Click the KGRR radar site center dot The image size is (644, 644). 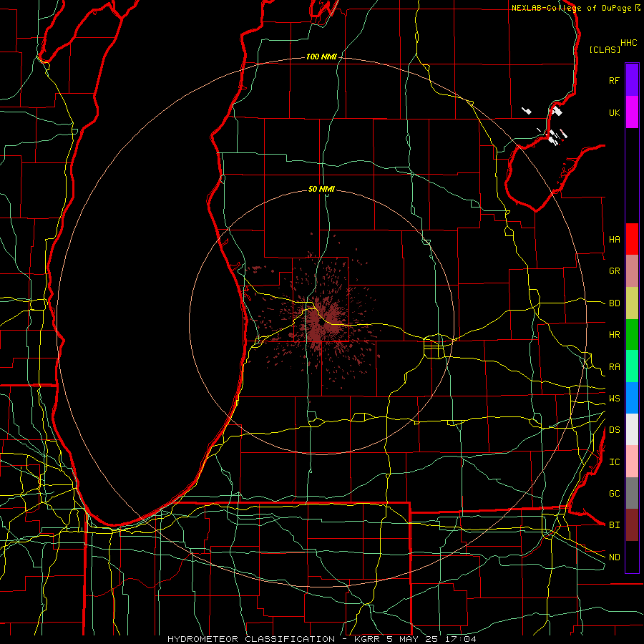pyautogui.click(x=321, y=324)
